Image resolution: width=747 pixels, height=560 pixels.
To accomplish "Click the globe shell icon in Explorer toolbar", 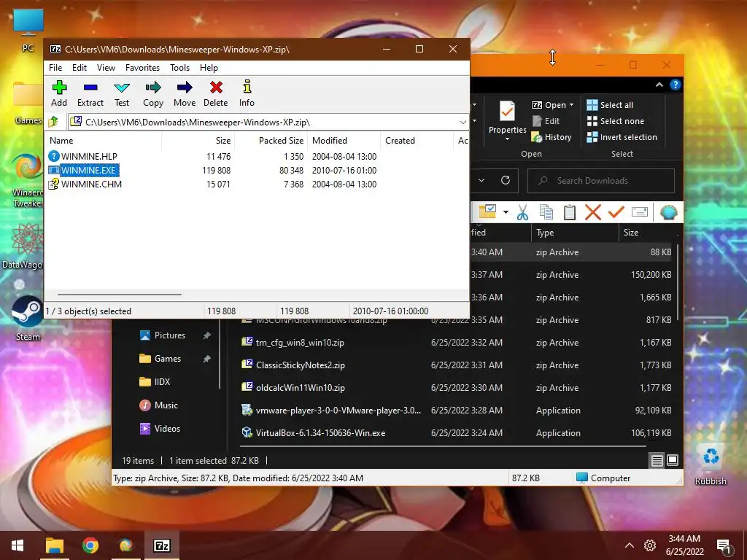I will pyautogui.click(x=668, y=212).
